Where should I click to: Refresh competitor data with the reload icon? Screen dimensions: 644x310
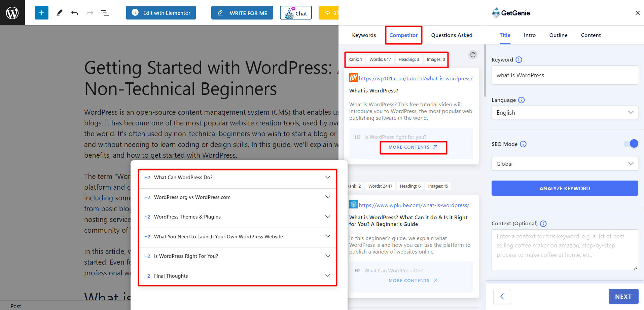(473, 54)
